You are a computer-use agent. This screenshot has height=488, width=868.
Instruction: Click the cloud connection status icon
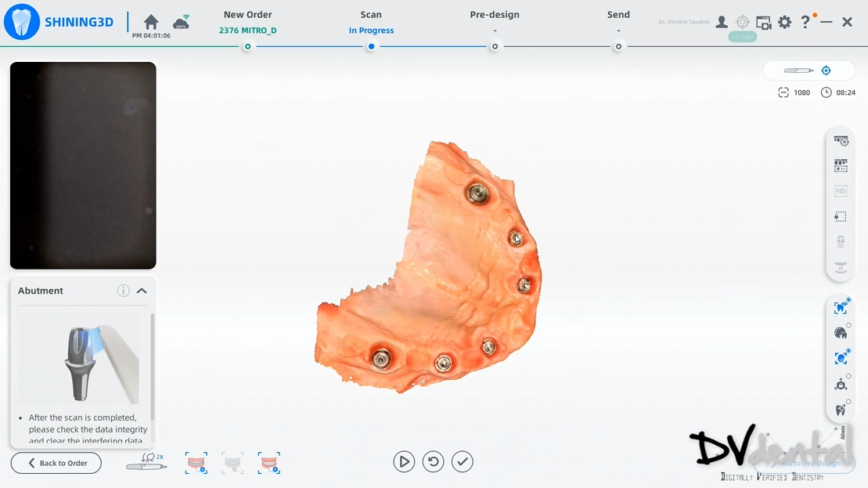181,22
